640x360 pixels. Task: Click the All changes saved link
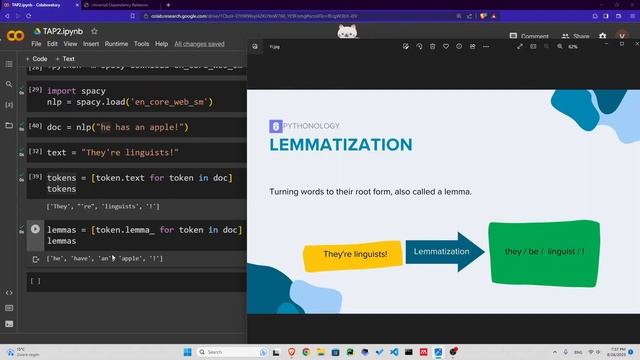pyautogui.click(x=199, y=44)
